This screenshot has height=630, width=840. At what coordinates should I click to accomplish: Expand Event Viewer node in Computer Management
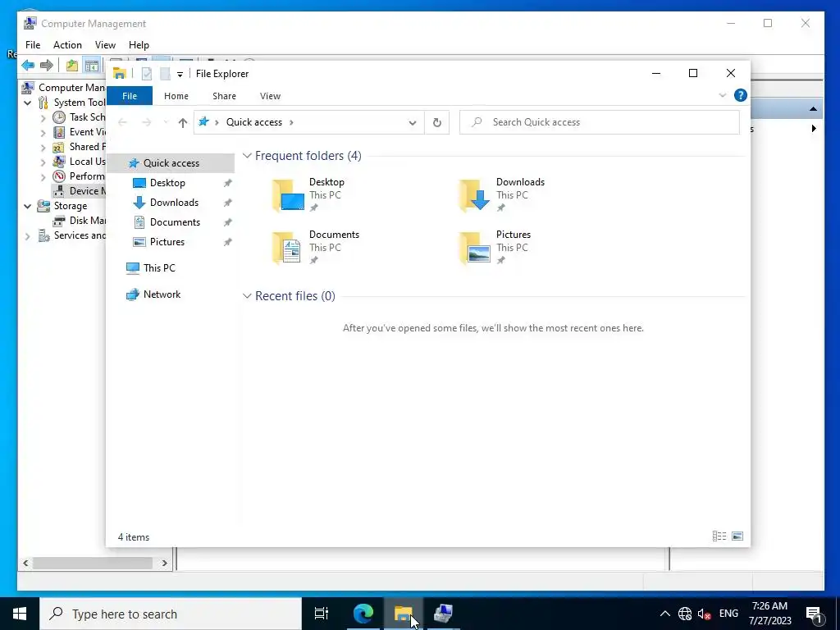[x=43, y=132]
